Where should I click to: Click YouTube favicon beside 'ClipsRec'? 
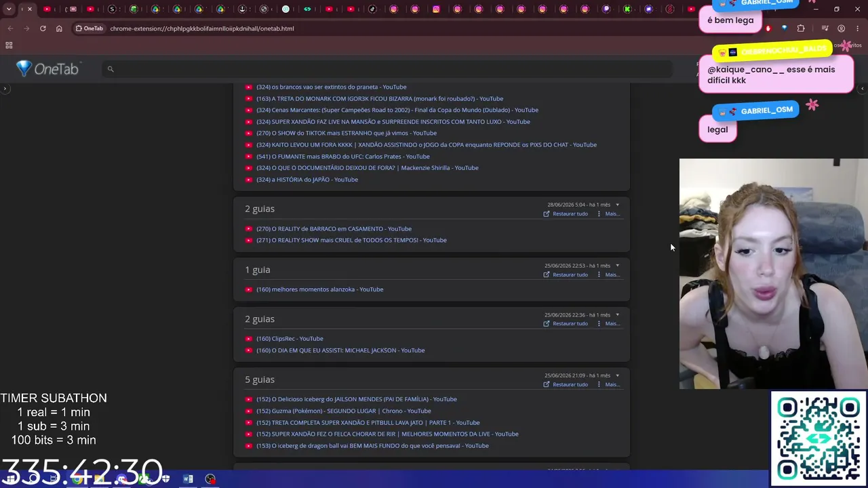[249, 338]
